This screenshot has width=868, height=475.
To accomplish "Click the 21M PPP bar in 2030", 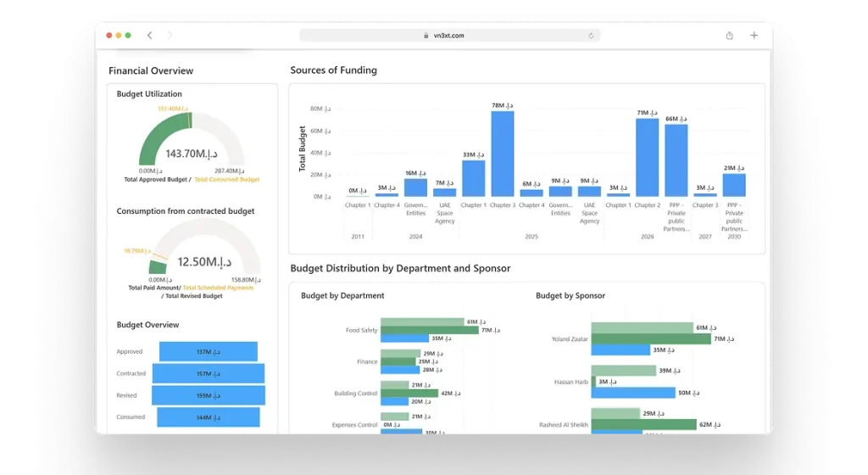I will [734, 185].
